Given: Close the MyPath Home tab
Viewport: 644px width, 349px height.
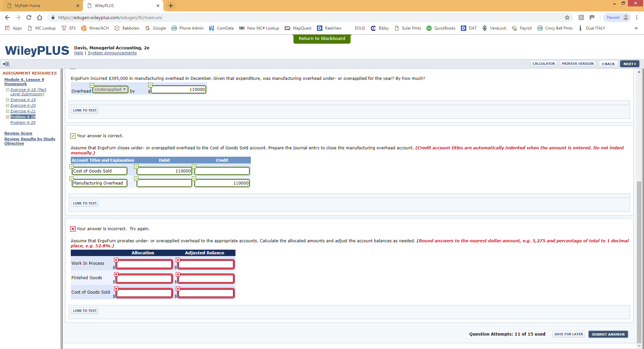Looking at the screenshot, I should click(78, 6).
